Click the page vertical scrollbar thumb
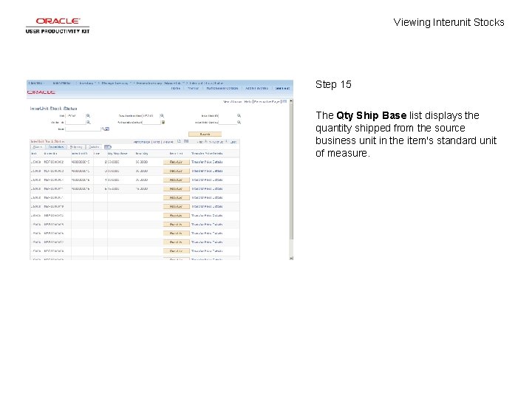This screenshot has width=532, height=399. (x=291, y=171)
